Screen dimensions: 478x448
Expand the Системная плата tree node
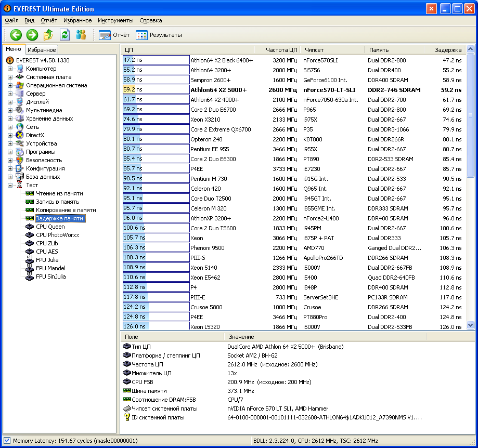point(10,77)
